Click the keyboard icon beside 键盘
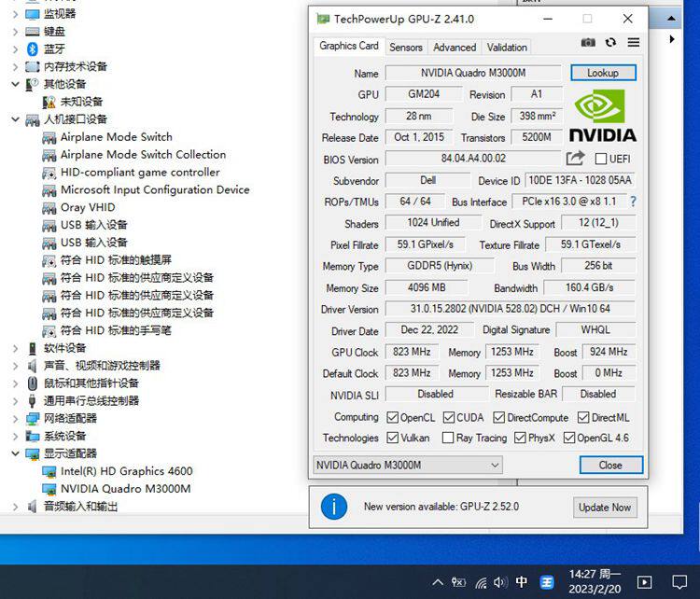The height and width of the screenshot is (599, 700). (x=32, y=31)
